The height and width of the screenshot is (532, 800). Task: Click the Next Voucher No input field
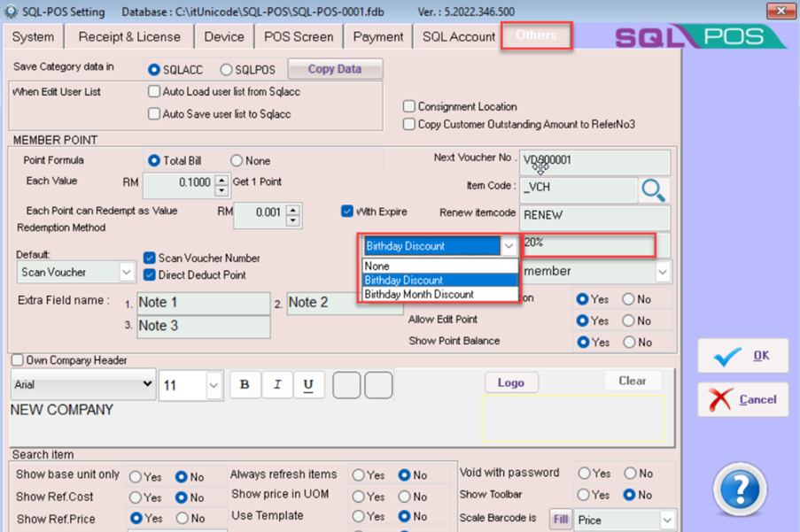point(594,162)
